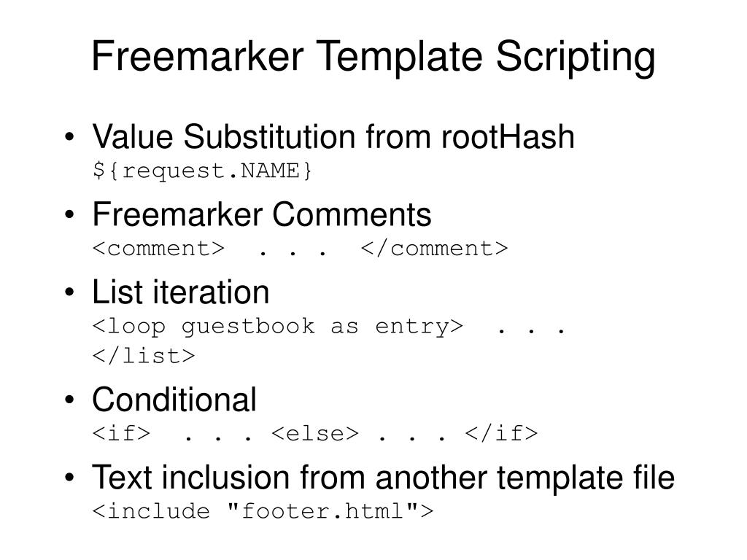Click the Freemarker Template Scripting title
Viewport: 747px width, 560px height.
tap(373, 57)
